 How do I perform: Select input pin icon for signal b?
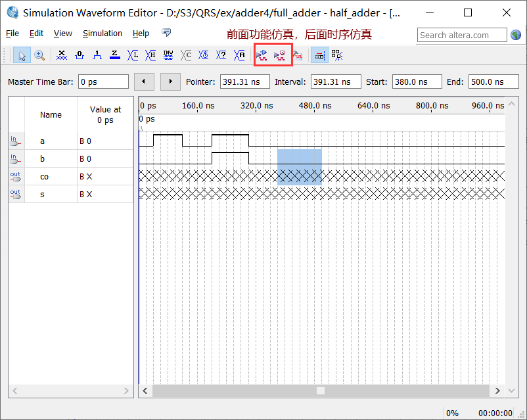[x=16, y=158]
